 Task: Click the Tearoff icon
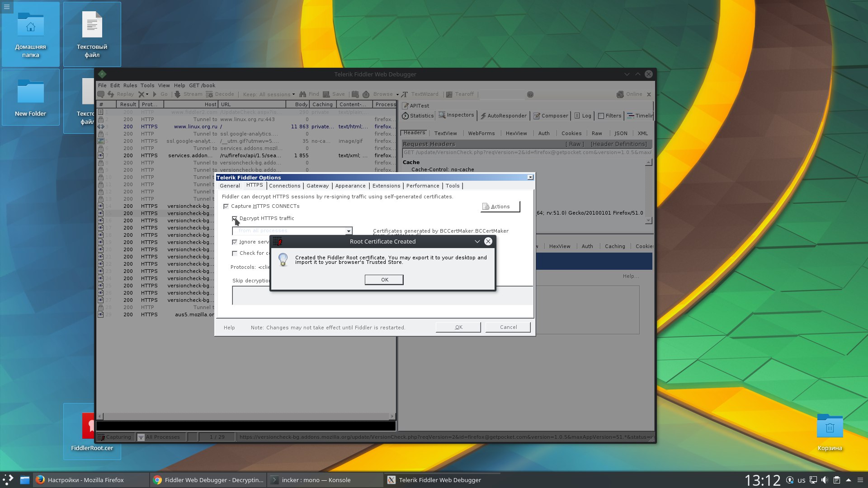(449, 94)
